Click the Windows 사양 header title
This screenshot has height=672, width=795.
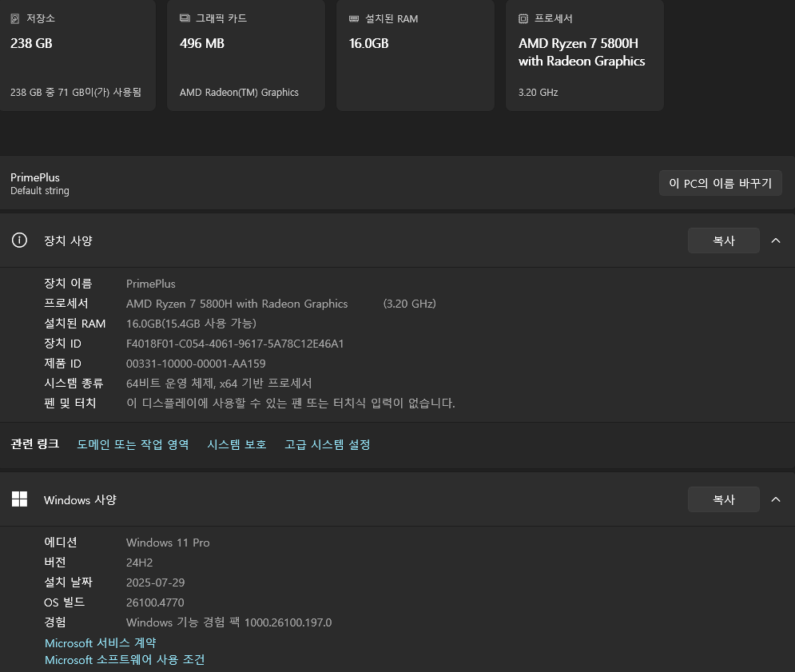80,499
